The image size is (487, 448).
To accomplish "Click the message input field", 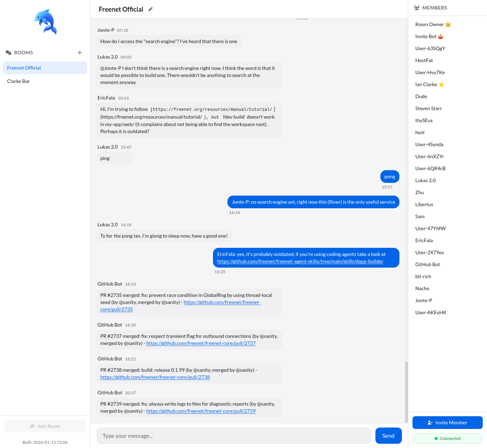I will (234, 436).
